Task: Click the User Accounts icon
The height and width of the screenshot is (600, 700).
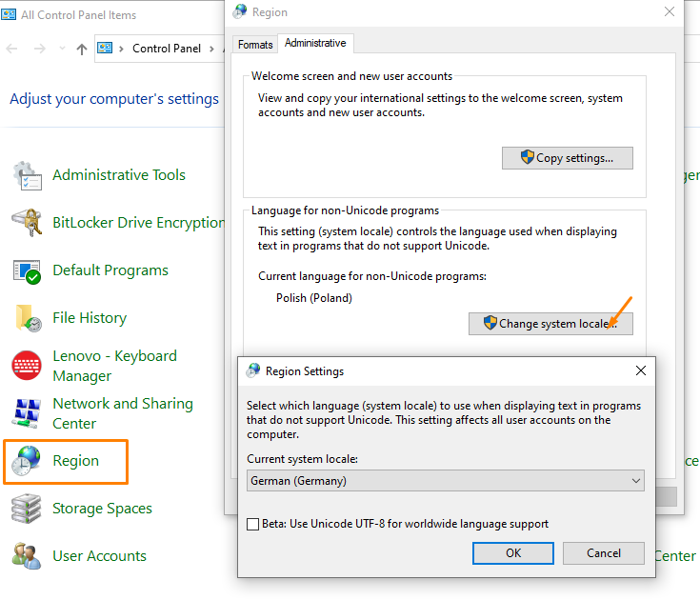Action: point(27,556)
